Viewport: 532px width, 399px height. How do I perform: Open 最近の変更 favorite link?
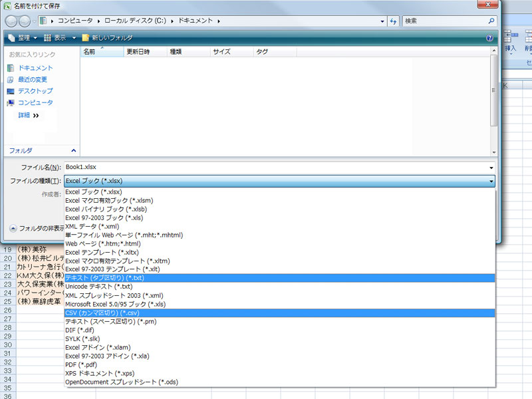(33, 79)
